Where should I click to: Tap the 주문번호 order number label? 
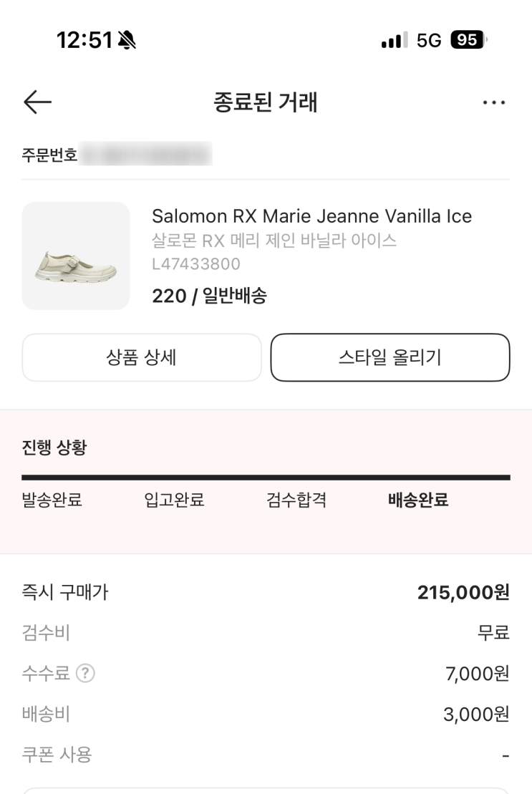(x=50, y=155)
